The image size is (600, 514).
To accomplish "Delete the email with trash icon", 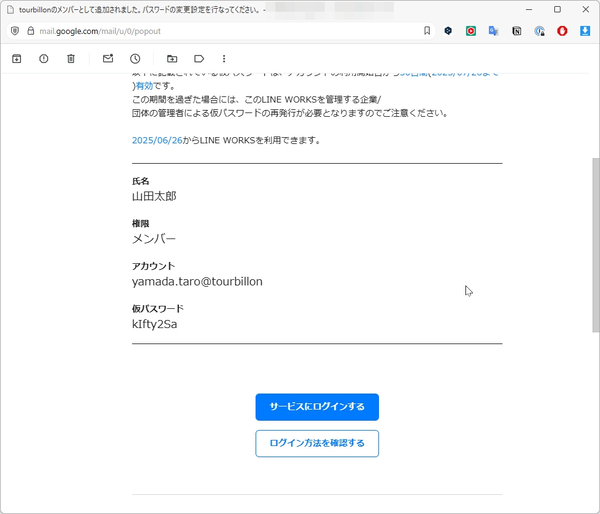I will pyautogui.click(x=71, y=59).
